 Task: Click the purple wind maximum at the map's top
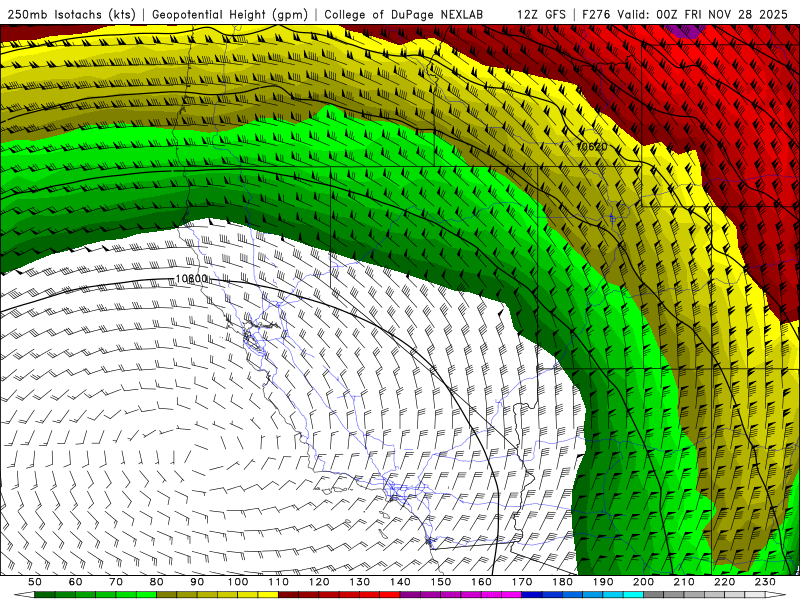pos(686,31)
